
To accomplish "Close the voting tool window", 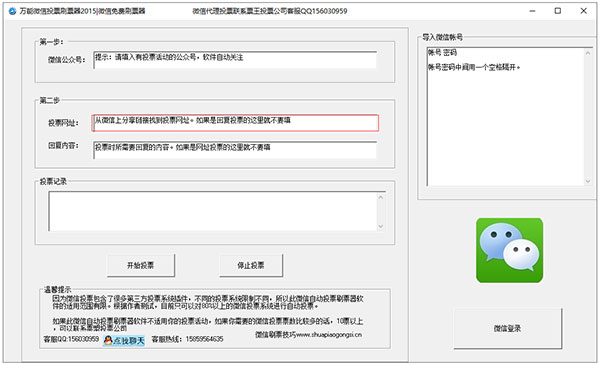I will coord(584,11).
